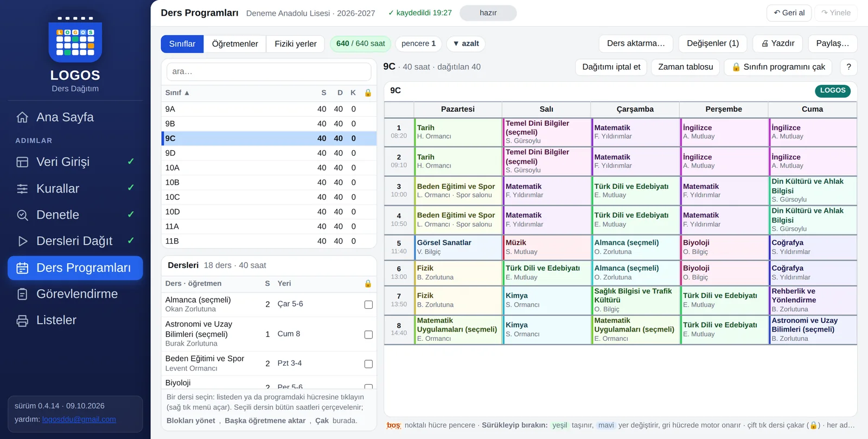Click lock icon in class list header
868x439 pixels.
368,93
